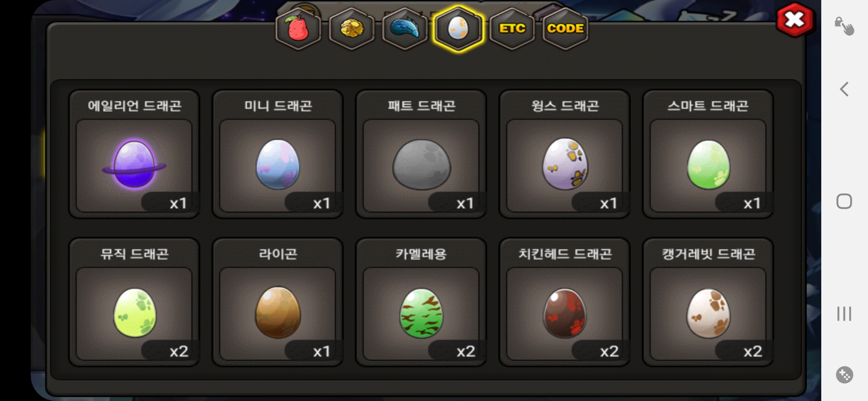The height and width of the screenshot is (401, 868).
Task: Switch to the CODE tab
Action: tap(565, 29)
